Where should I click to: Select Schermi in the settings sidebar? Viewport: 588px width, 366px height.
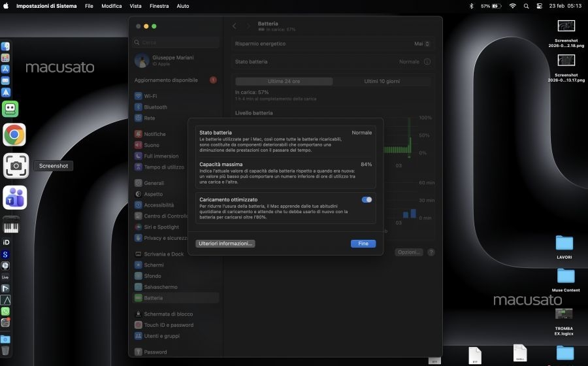pyautogui.click(x=154, y=265)
